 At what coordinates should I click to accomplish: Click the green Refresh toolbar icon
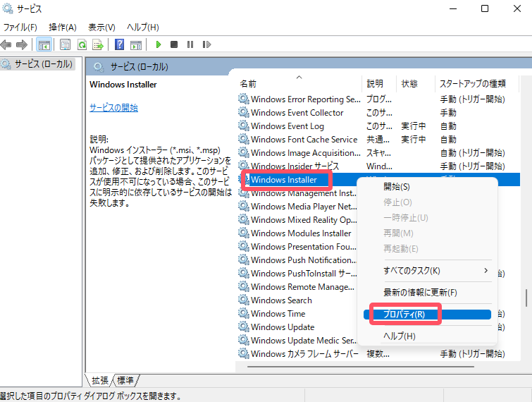coord(82,44)
